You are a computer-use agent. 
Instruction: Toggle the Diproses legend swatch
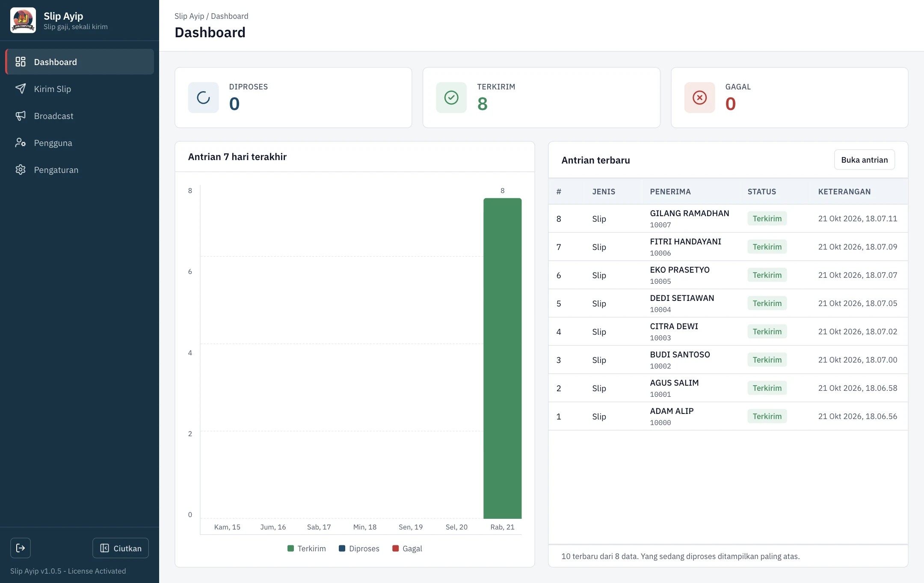point(342,548)
